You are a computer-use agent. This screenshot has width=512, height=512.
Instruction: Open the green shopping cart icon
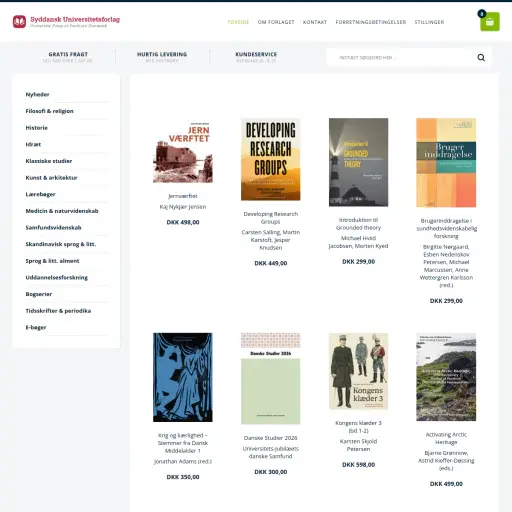[490, 22]
